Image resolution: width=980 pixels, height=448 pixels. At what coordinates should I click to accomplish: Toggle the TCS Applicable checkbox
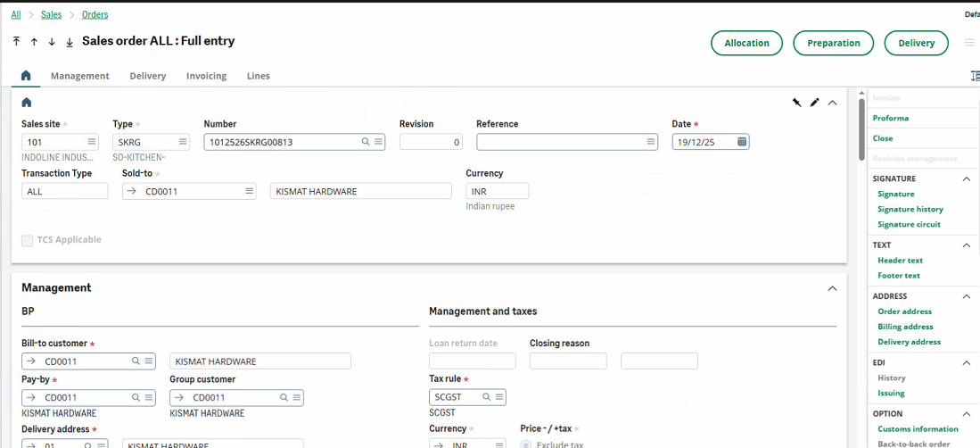pos(28,240)
